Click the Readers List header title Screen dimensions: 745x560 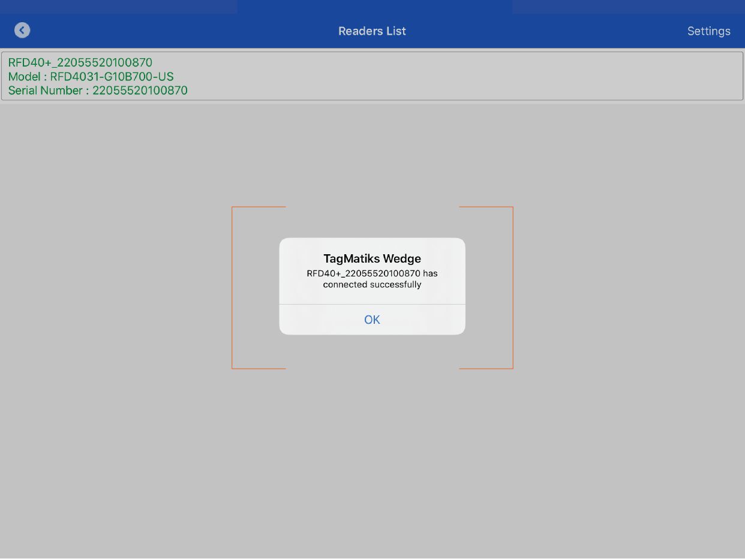coord(372,31)
